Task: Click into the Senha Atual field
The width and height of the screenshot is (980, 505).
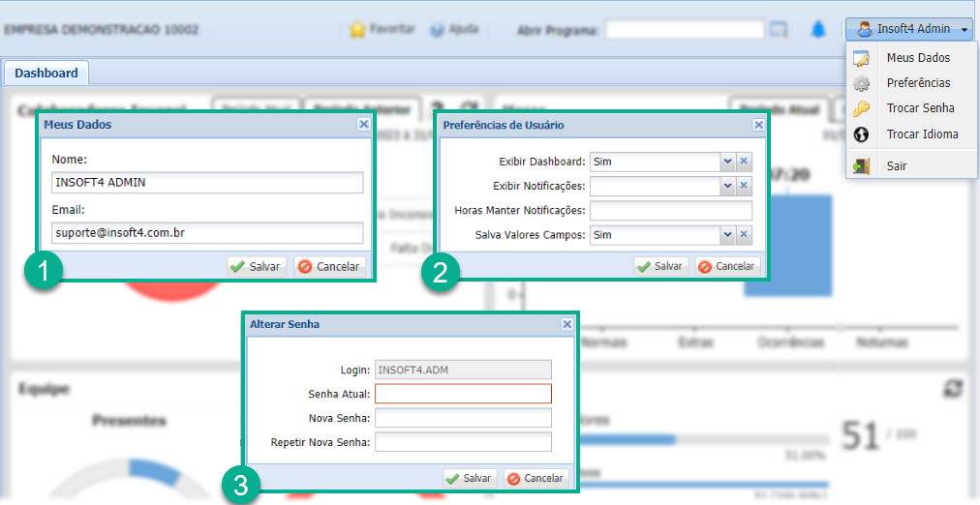Action: pos(463,394)
